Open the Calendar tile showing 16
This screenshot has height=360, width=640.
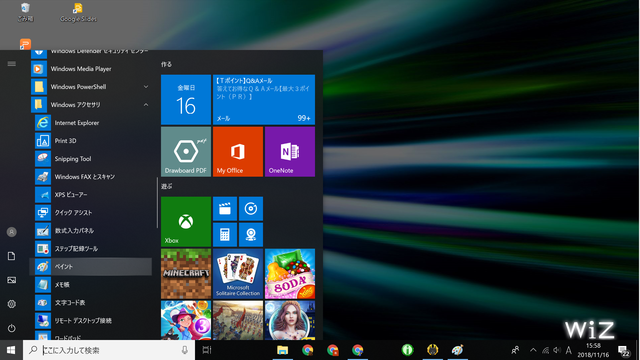(186, 100)
